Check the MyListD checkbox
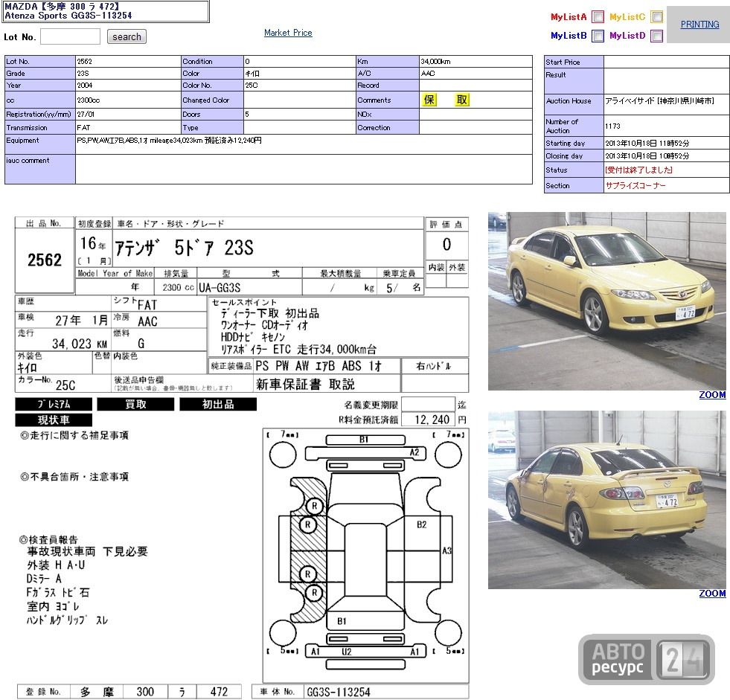 click(x=656, y=36)
